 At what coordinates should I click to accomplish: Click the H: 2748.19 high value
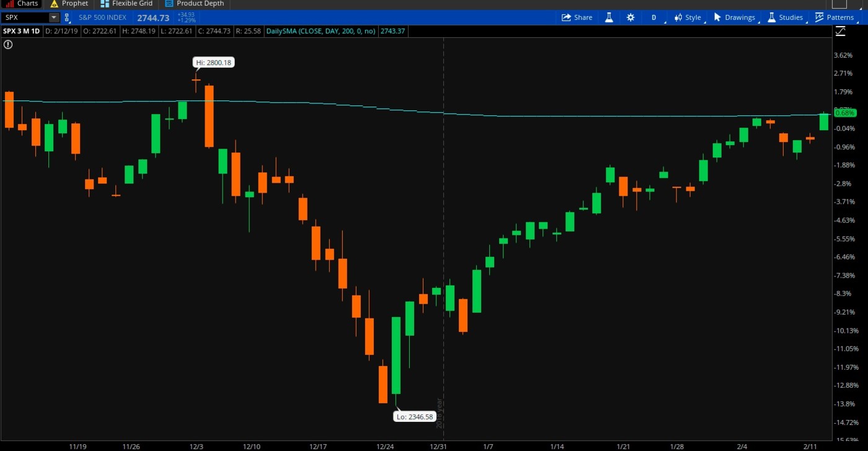coord(139,31)
